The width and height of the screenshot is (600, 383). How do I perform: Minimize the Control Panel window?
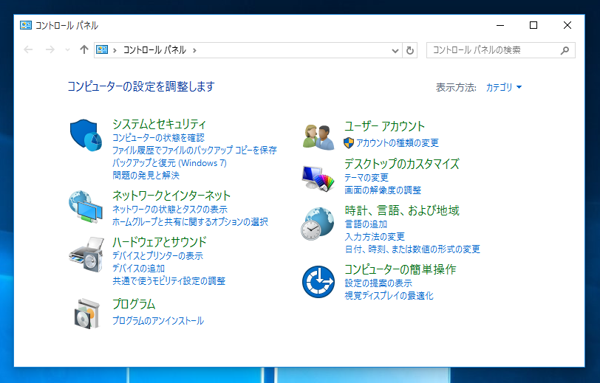click(x=500, y=25)
